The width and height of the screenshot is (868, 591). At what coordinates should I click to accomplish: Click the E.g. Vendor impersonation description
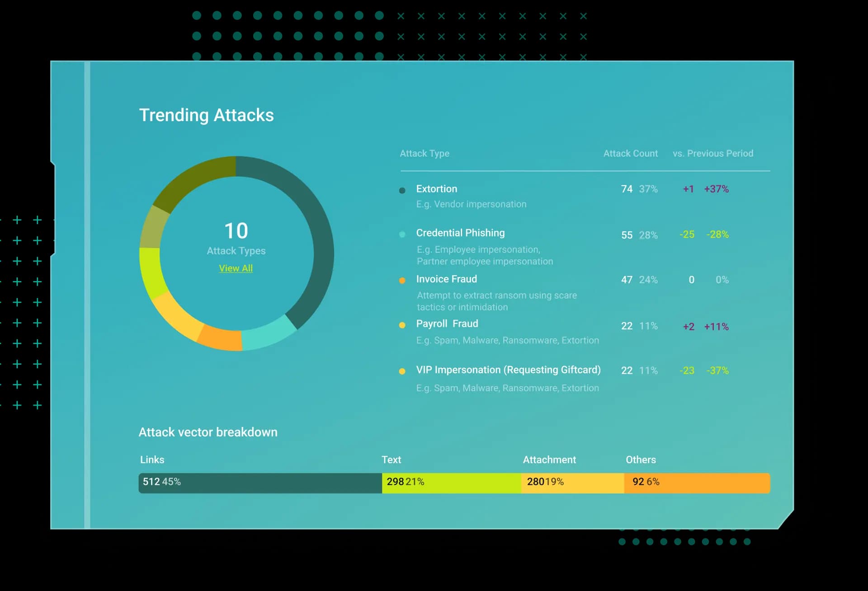click(471, 204)
